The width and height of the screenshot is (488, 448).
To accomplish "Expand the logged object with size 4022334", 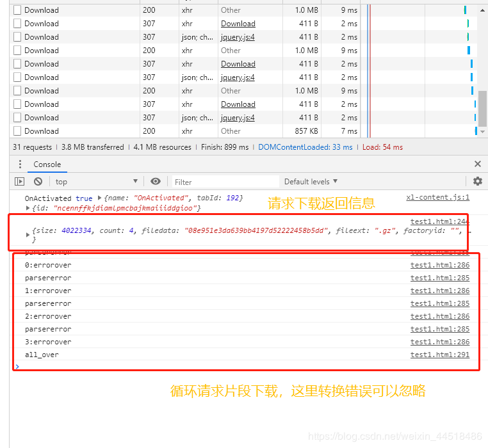I will 28,235.
